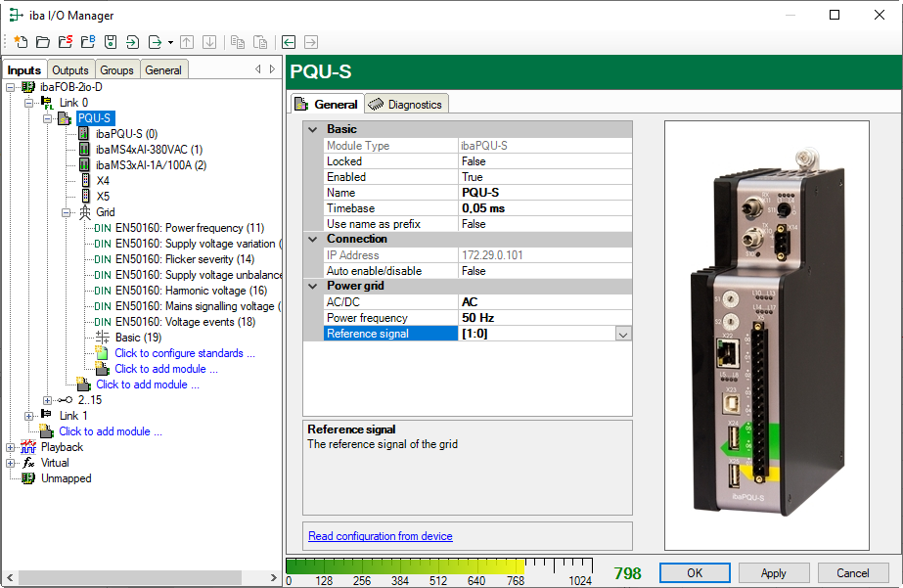
Task: Open the Reference signal dropdown
Action: point(623,334)
